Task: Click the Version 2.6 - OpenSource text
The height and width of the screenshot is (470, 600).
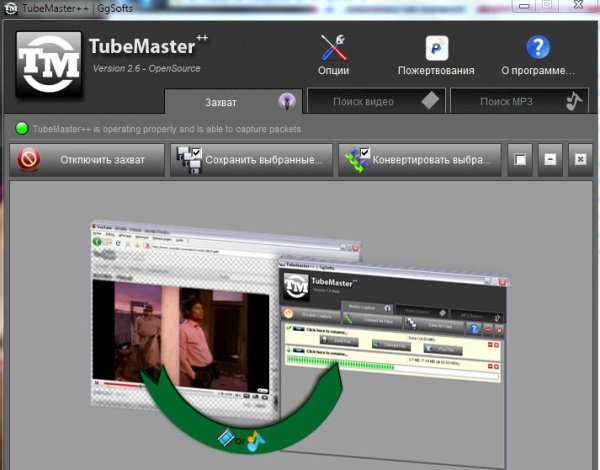Action: [147, 69]
